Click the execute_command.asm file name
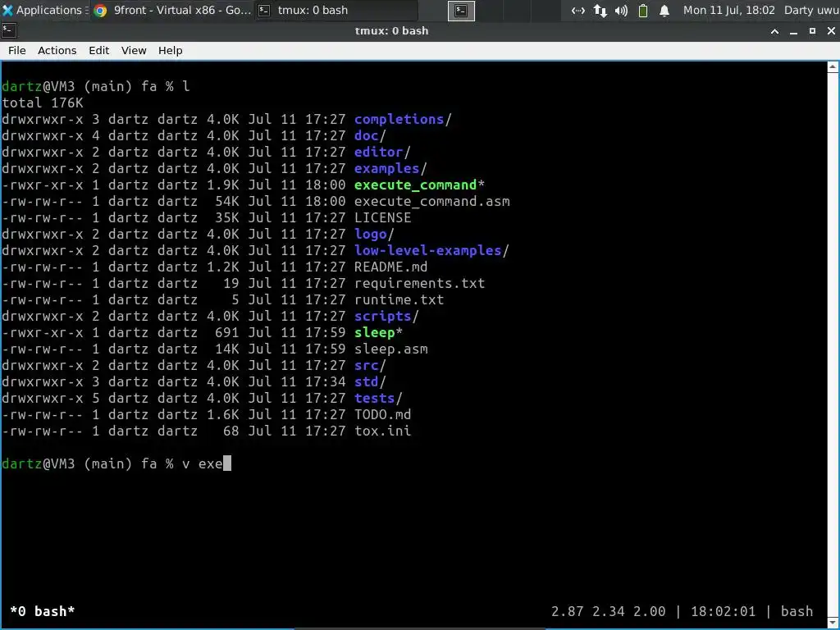Image resolution: width=840 pixels, height=630 pixels. 431,202
